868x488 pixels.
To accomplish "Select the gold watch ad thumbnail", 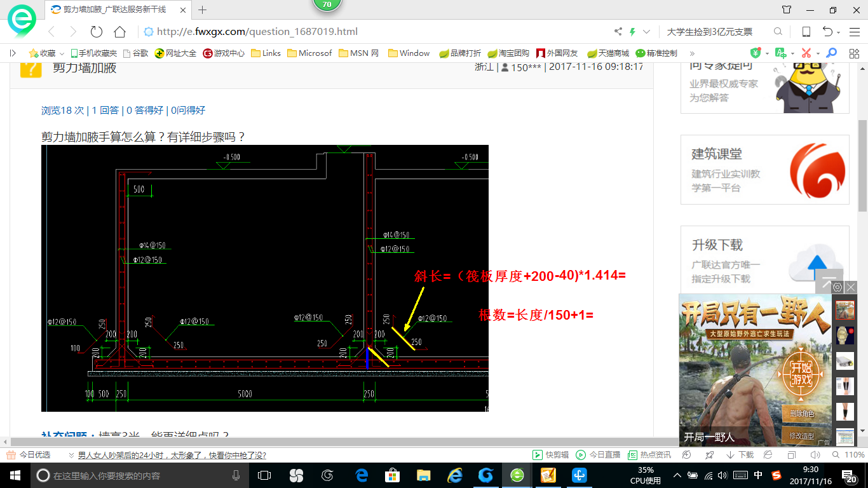I will coord(845,335).
